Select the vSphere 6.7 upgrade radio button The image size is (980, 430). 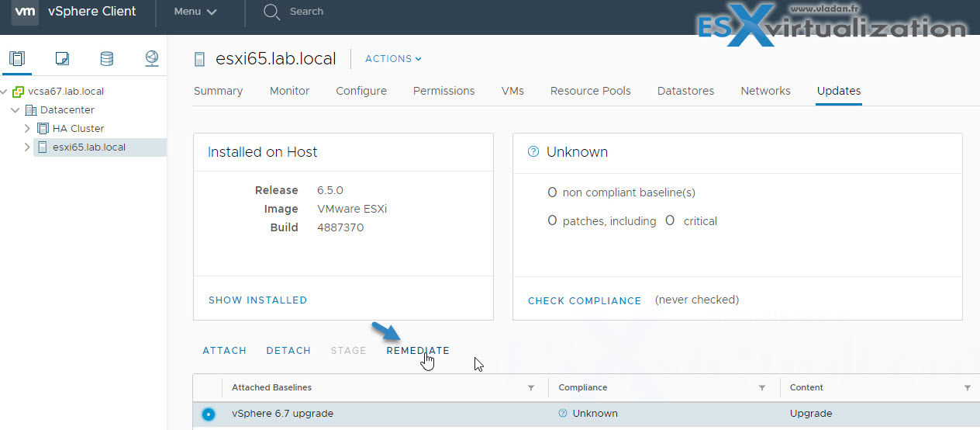click(x=208, y=414)
